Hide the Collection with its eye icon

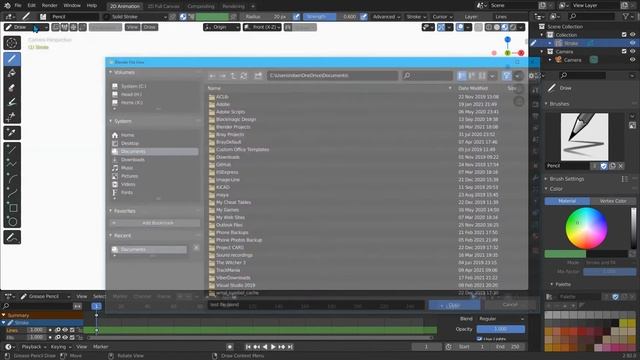click(x=632, y=35)
